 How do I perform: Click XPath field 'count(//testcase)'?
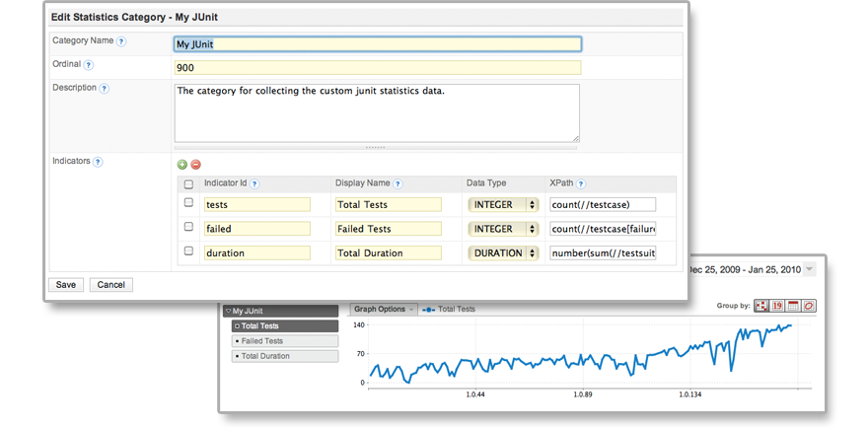point(603,205)
